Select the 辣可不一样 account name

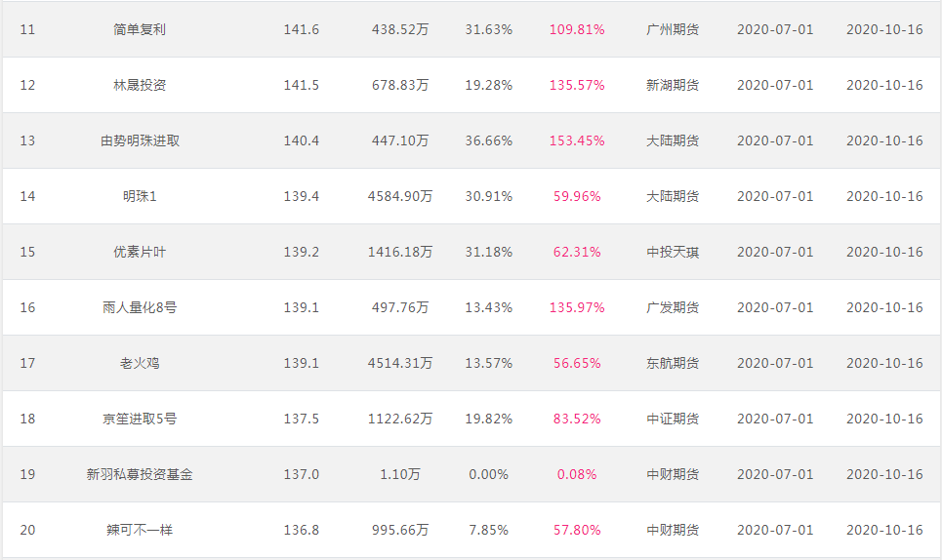click(x=140, y=530)
